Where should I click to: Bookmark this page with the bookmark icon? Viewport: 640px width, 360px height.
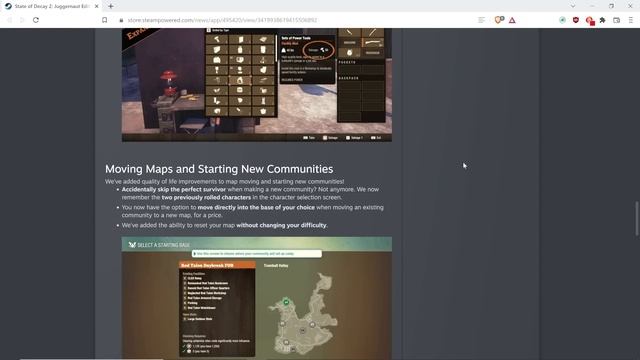pos(104,20)
